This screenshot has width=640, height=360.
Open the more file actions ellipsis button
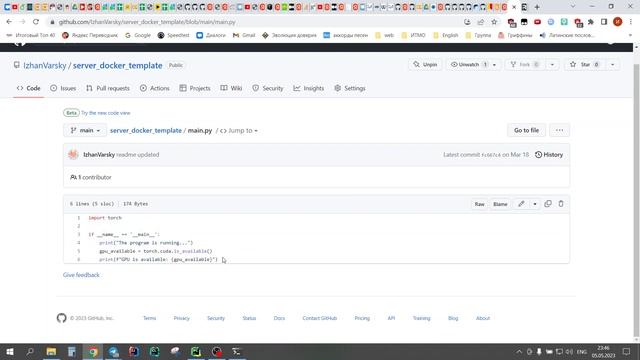click(x=559, y=130)
